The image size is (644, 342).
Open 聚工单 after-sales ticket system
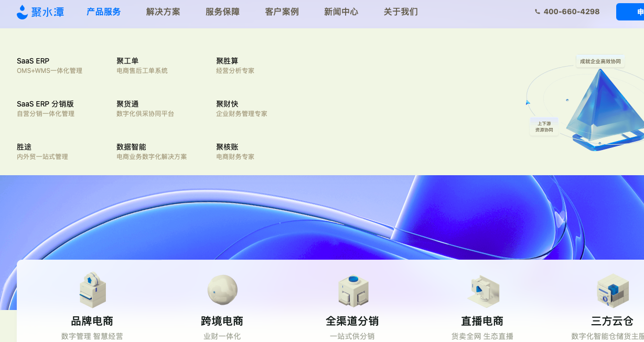127,61
